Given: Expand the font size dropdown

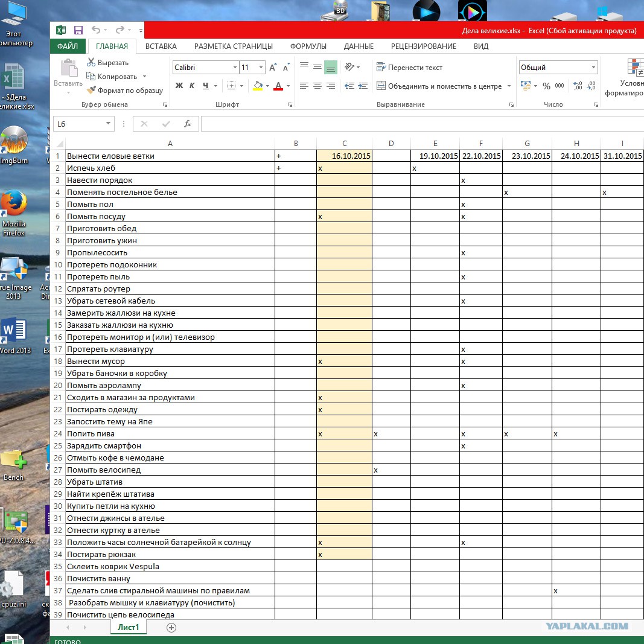Looking at the screenshot, I should pos(261,68).
